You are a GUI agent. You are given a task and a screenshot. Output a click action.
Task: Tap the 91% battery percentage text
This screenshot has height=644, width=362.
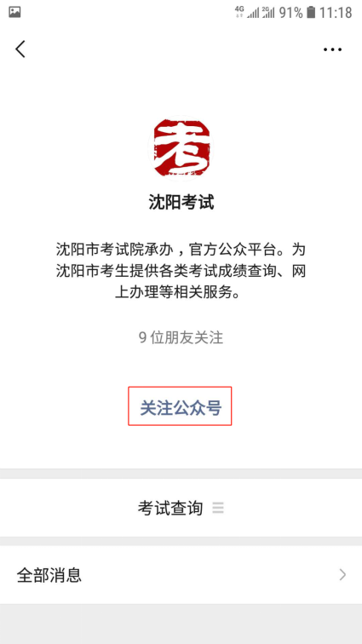click(291, 13)
